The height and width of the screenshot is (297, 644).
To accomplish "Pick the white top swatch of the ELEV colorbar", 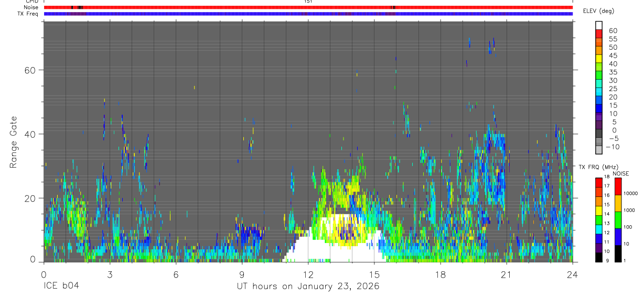I will 599,25.
